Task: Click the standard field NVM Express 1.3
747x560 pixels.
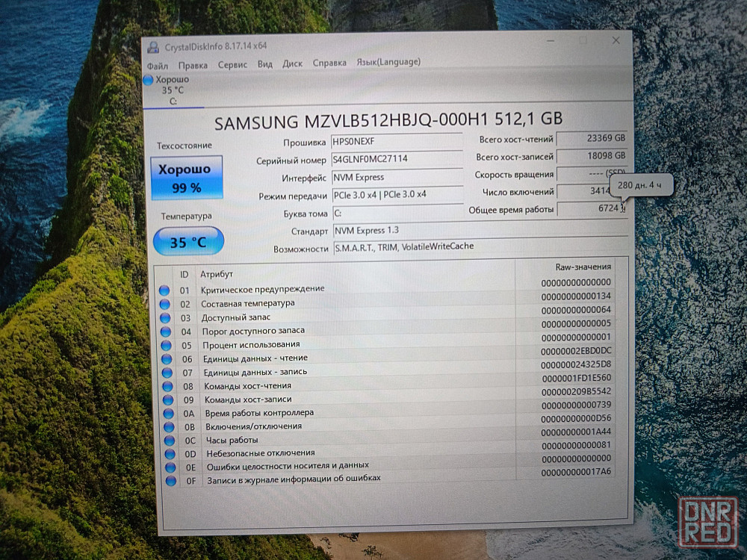Action: (480, 229)
